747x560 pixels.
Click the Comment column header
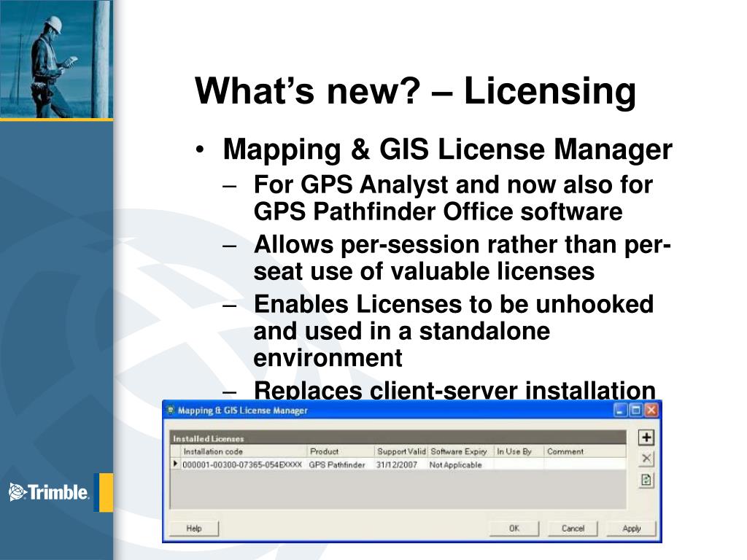click(585, 451)
